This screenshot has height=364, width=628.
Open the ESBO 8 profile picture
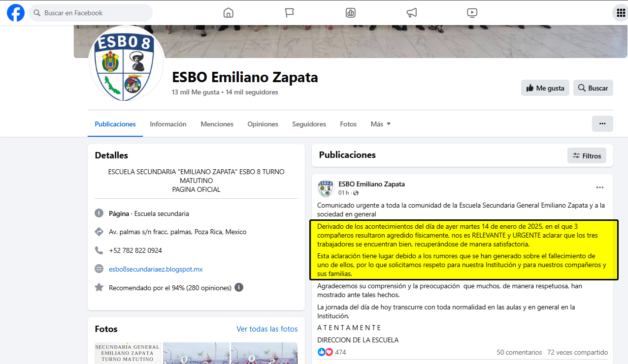(127, 64)
